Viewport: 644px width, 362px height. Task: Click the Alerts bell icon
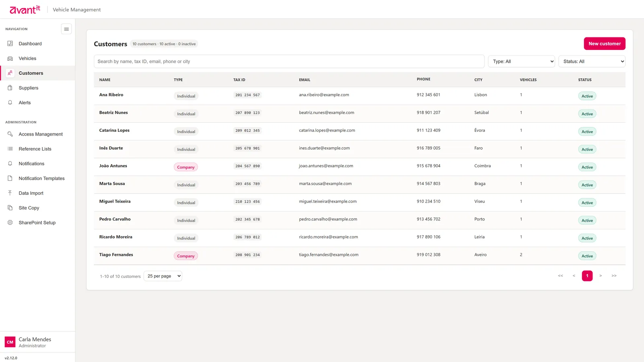point(10,103)
